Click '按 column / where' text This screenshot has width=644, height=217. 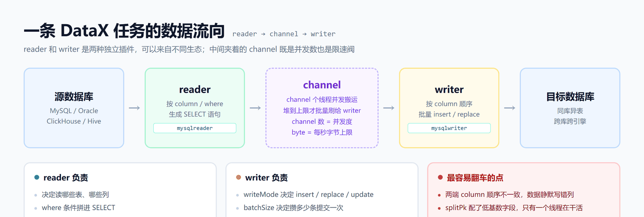click(195, 104)
